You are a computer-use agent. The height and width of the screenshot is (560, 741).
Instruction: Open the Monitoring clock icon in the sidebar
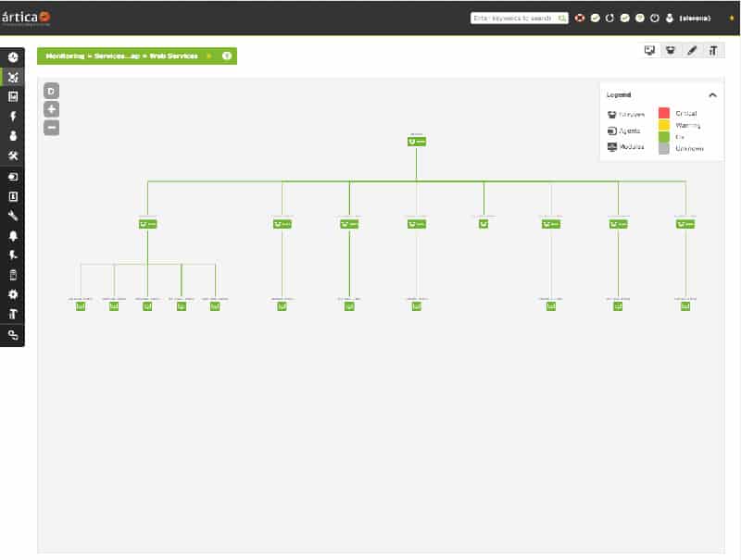(13, 57)
